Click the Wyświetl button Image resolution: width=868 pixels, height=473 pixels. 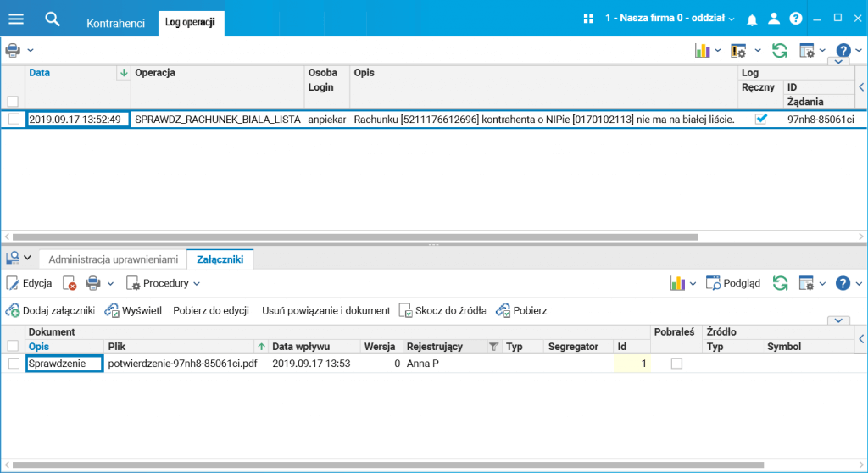point(133,311)
